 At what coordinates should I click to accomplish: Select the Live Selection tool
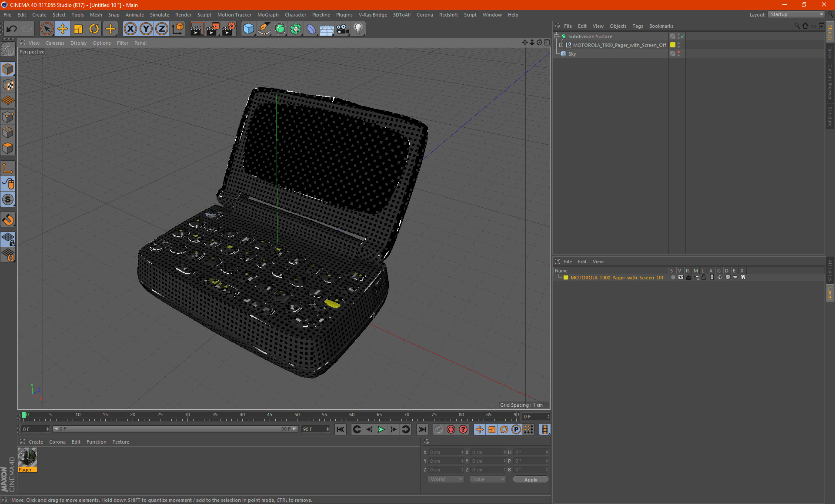point(47,29)
